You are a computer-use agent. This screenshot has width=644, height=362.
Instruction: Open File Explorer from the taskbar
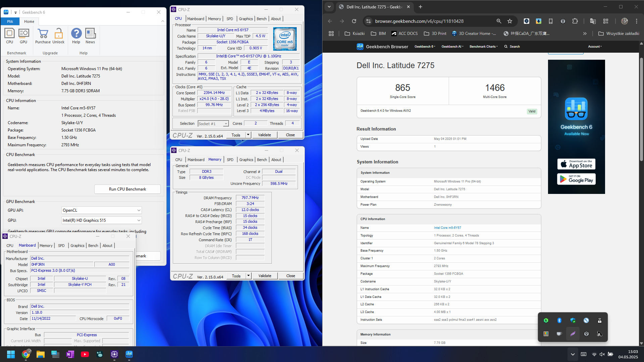click(x=41, y=354)
